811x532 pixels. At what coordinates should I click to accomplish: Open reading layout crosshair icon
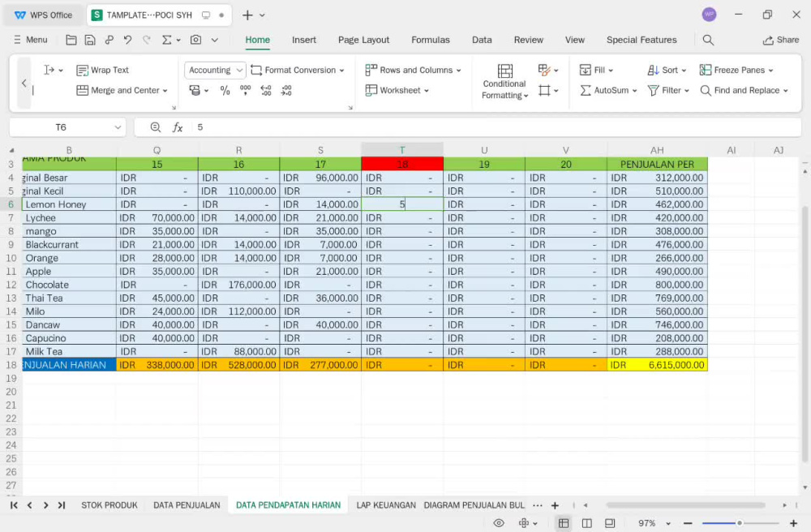tap(524, 523)
